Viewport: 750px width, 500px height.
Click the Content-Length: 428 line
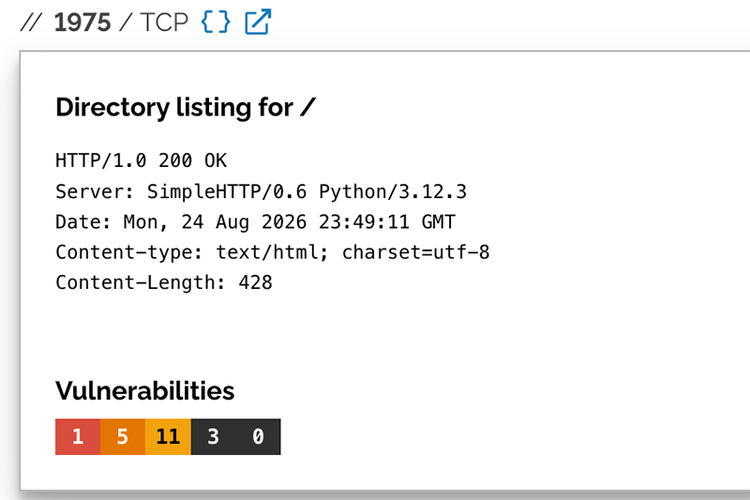pyautogui.click(x=164, y=283)
